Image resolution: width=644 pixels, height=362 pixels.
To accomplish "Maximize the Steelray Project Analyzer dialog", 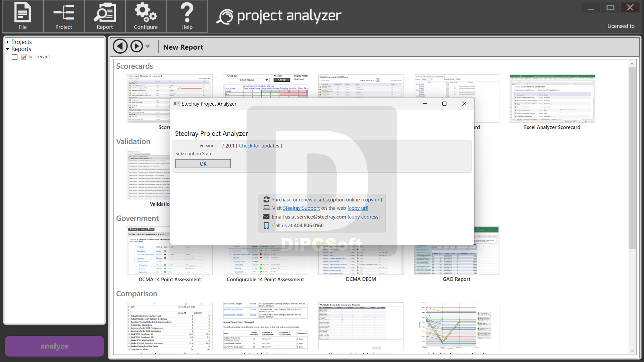I will pos(444,104).
